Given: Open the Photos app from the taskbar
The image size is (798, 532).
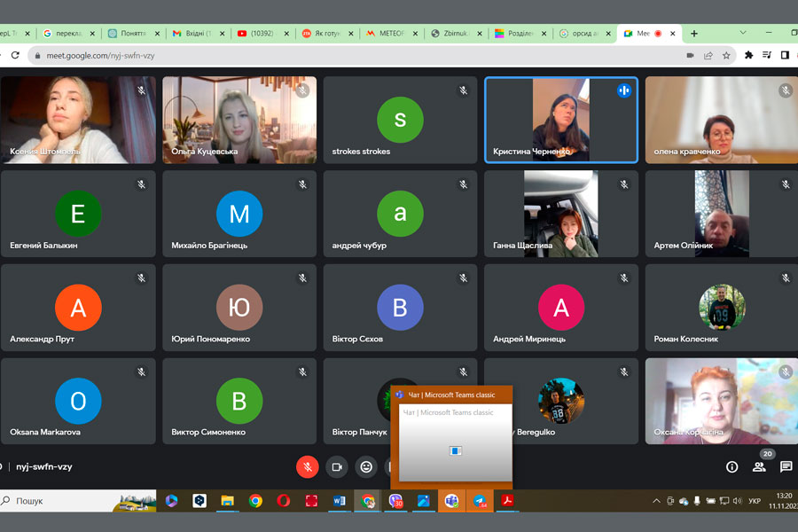Looking at the screenshot, I should click(424, 501).
